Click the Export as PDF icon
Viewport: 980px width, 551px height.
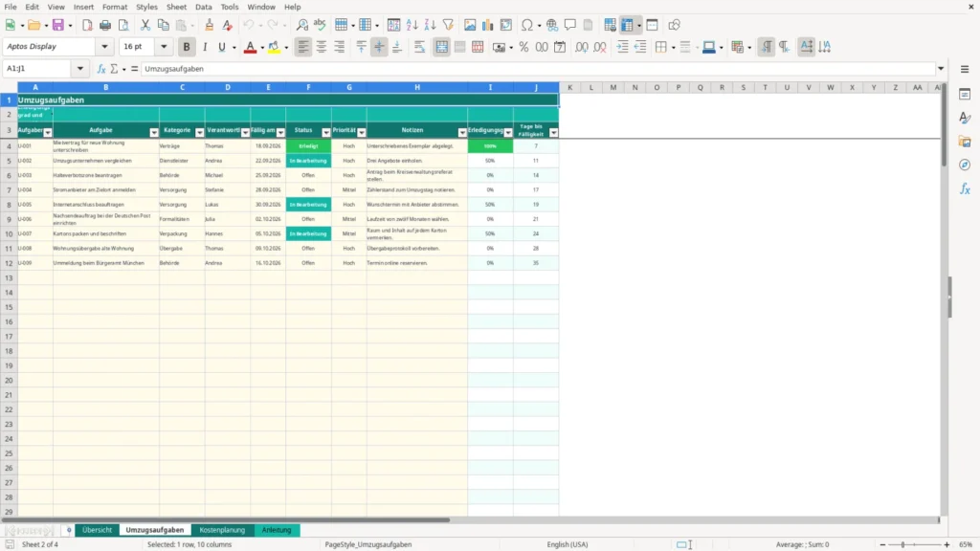(x=87, y=25)
